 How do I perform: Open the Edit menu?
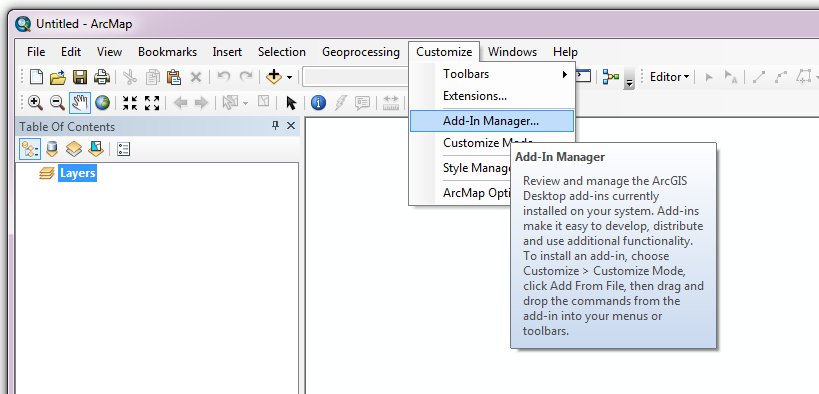71,52
